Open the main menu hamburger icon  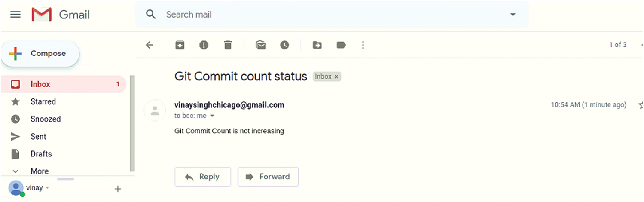click(15, 15)
